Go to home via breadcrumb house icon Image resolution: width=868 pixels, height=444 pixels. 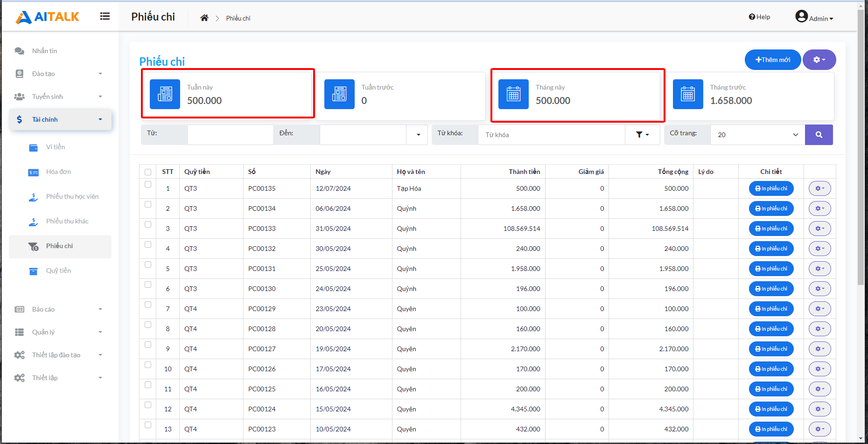tap(204, 18)
